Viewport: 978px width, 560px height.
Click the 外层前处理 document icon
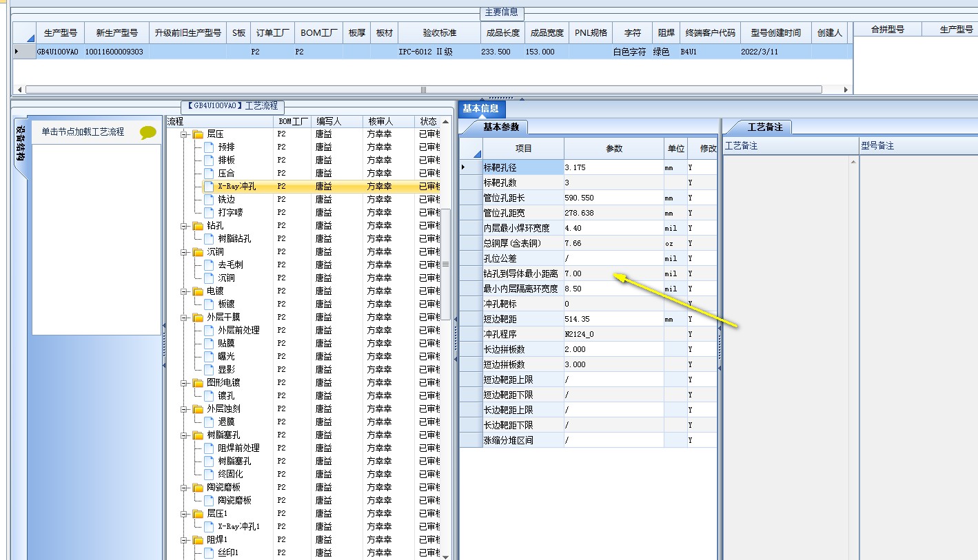pyautogui.click(x=209, y=331)
